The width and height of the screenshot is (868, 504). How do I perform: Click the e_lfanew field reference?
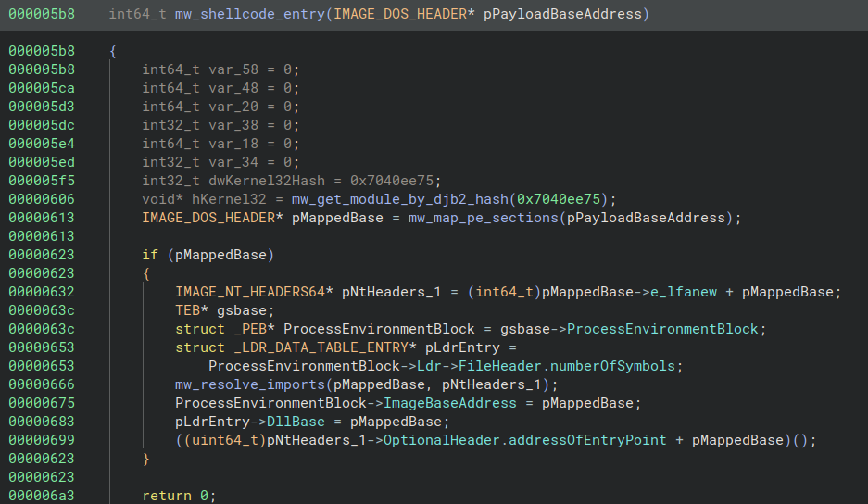(x=683, y=292)
